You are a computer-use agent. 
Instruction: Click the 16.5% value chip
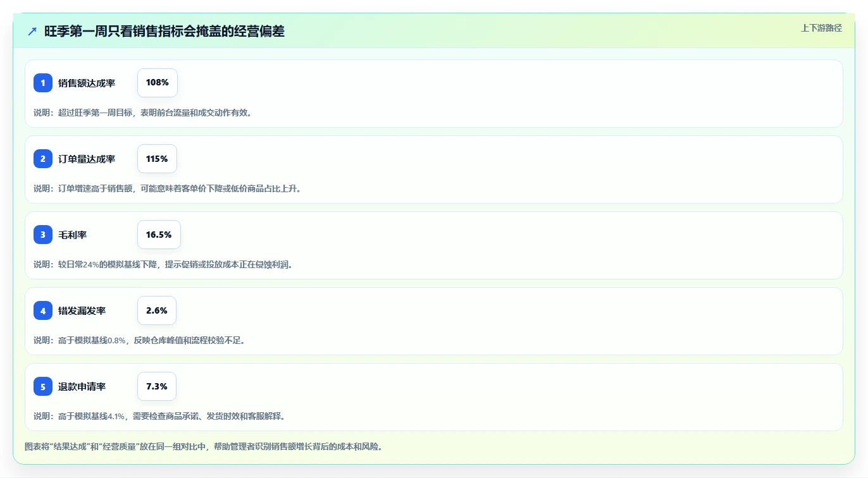(x=159, y=235)
